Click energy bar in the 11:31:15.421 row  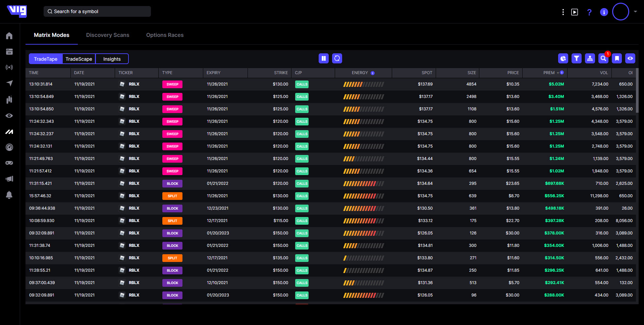point(364,184)
